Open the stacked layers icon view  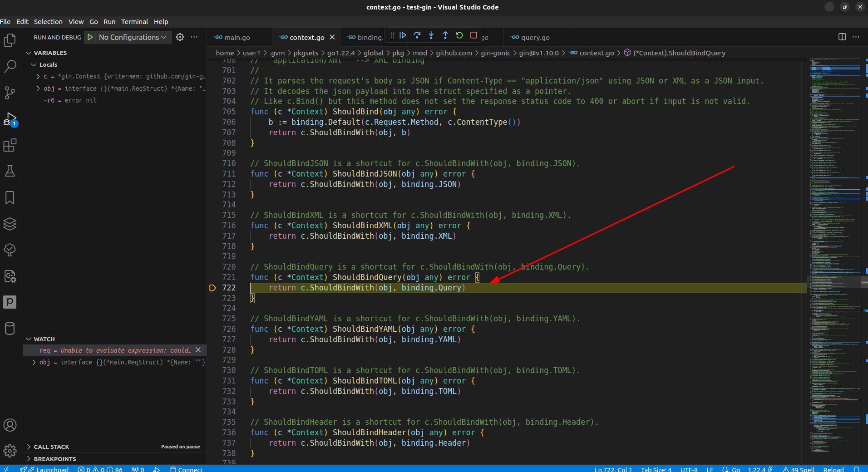[10, 224]
